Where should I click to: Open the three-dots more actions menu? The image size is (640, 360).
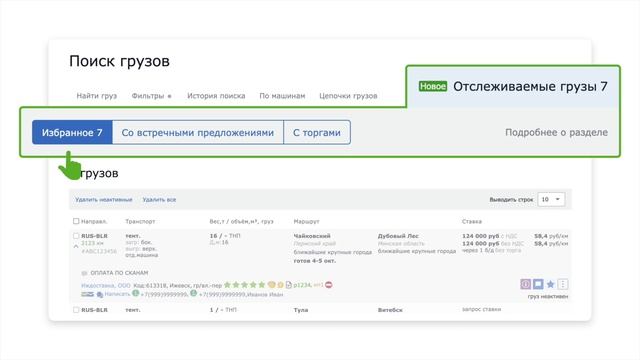pyautogui.click(x=562, y=284)
